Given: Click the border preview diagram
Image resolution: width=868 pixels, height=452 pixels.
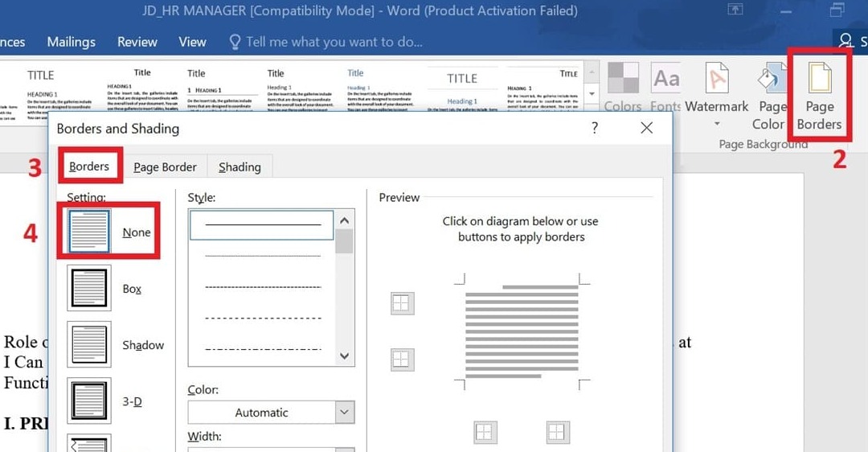Looking at the screenshot, I should 522,331.
